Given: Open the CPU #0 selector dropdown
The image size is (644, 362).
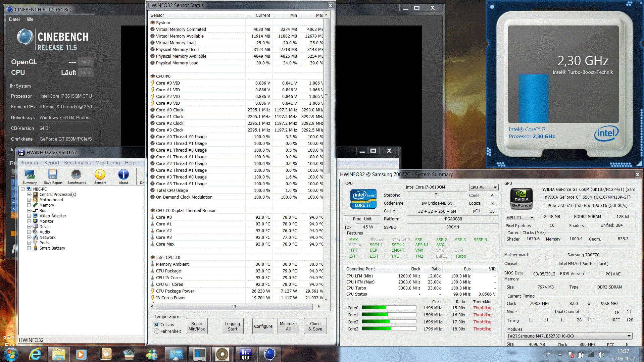Looking at the screenshot, I should coord(484,187).
